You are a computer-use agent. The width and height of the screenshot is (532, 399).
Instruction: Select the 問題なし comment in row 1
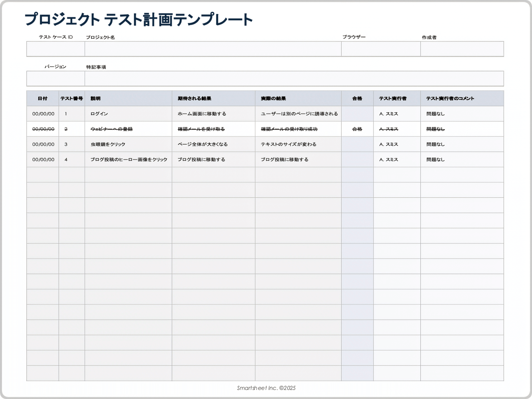click(x=435, y=114)
